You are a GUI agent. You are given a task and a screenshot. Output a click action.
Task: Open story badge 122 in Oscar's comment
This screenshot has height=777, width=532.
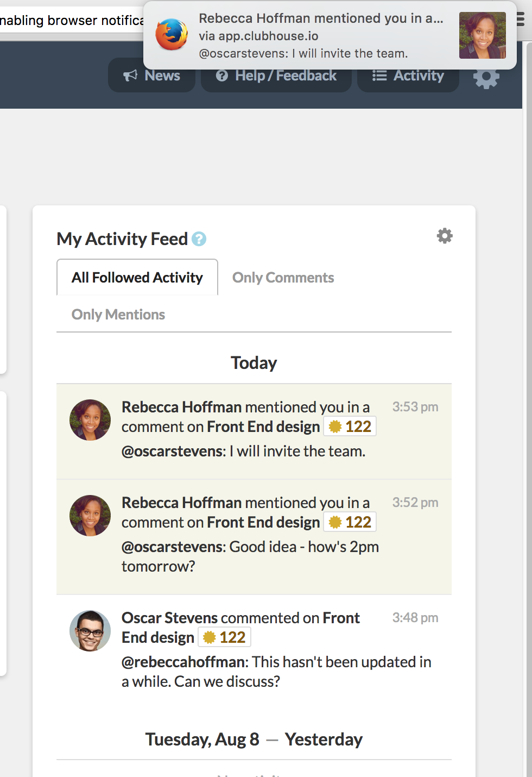pos(224,637)
